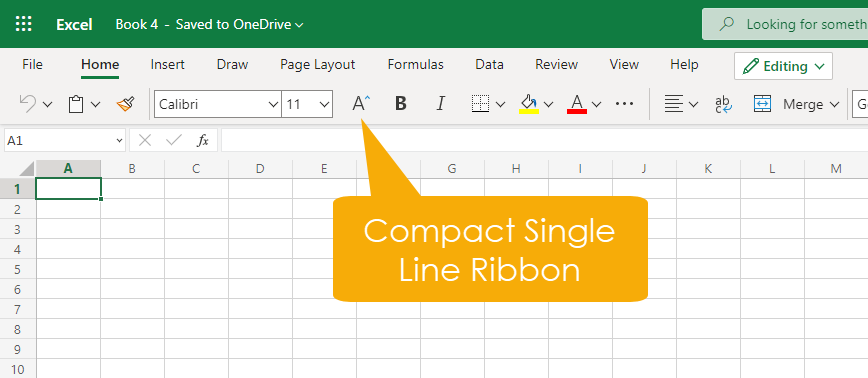Click in the Name Box showing A1
Viewport: 868px width, 378px height.
pos(65,141)
